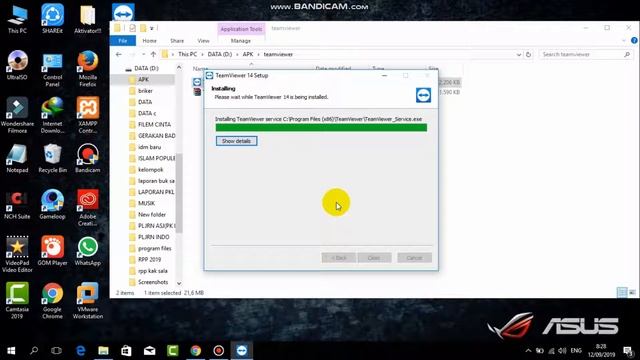Show hidden system tray icons

point(528,351)
